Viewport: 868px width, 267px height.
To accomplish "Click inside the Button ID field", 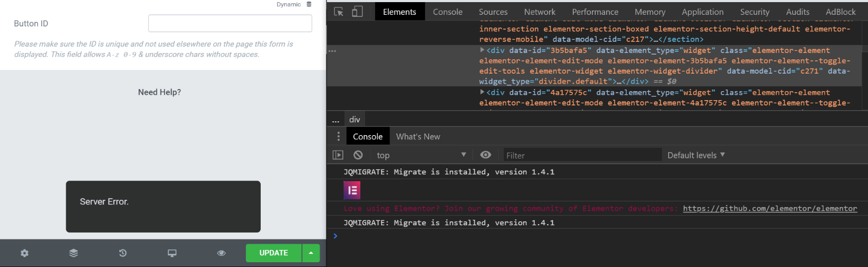I will pos(230,23).
